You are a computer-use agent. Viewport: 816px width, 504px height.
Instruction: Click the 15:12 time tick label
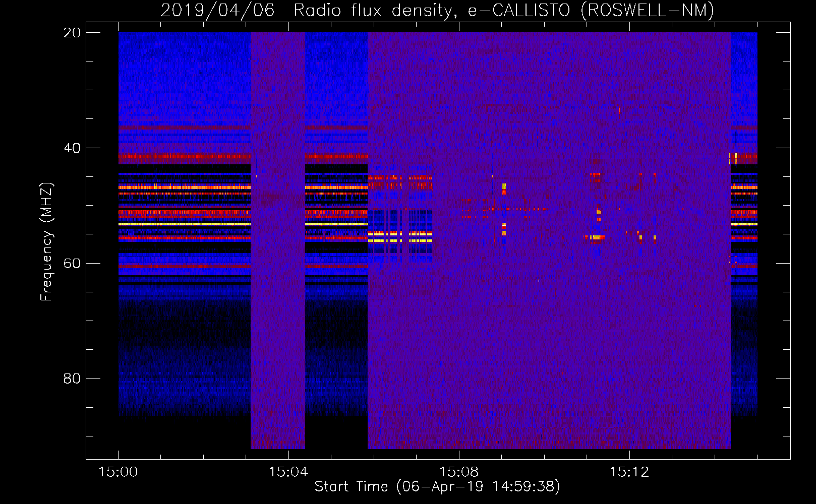(x=629, y=472)
